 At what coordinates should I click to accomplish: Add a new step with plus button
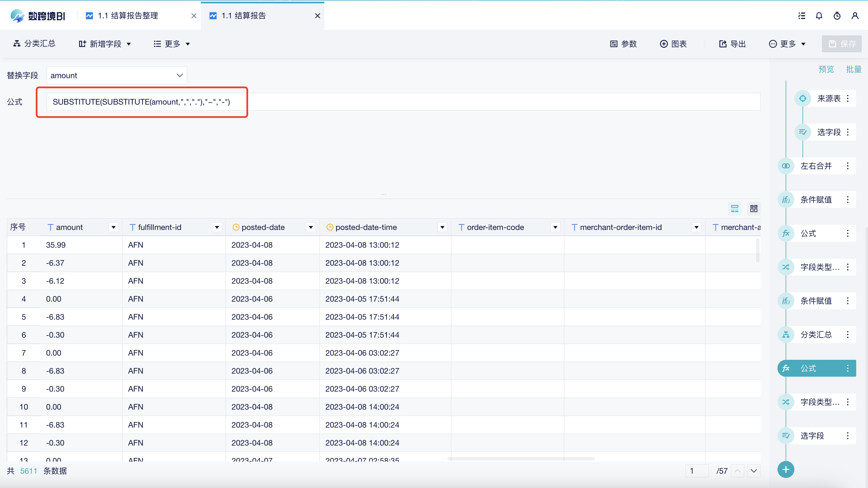[785, 469]
